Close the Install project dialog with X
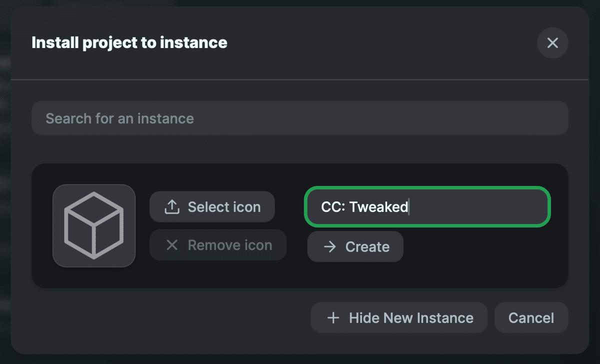Image resolution: width=600 pixels, height=364 pixels. 552,43
